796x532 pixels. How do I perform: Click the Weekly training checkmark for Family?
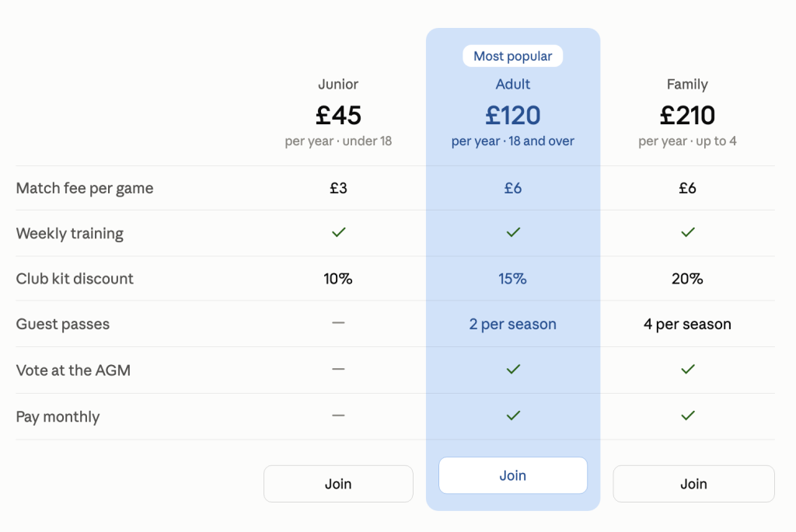(x=688, y=232)
